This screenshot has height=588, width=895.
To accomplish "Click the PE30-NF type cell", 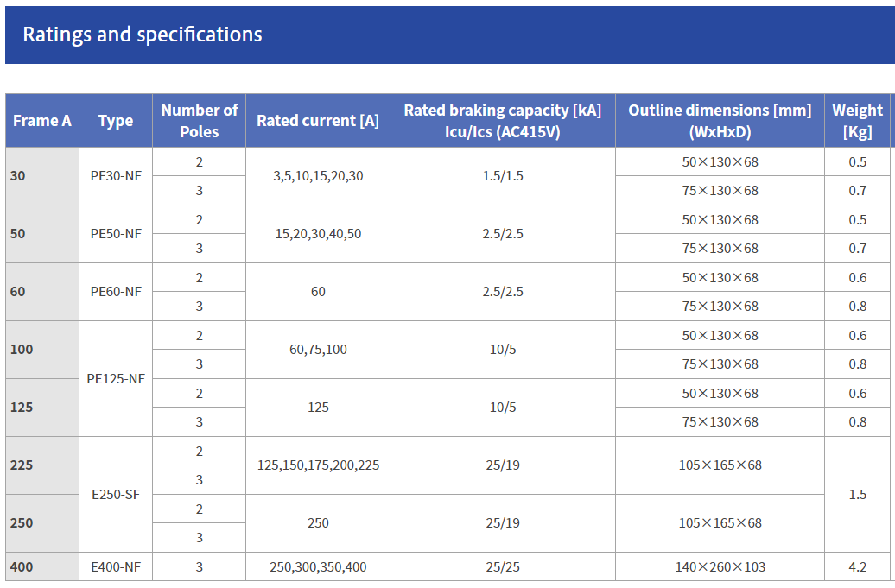I will (x=116, y=176).
